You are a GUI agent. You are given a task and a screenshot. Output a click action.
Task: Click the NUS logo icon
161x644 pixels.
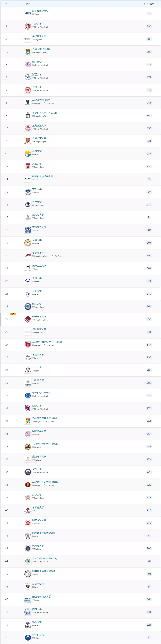coord(28,13)
